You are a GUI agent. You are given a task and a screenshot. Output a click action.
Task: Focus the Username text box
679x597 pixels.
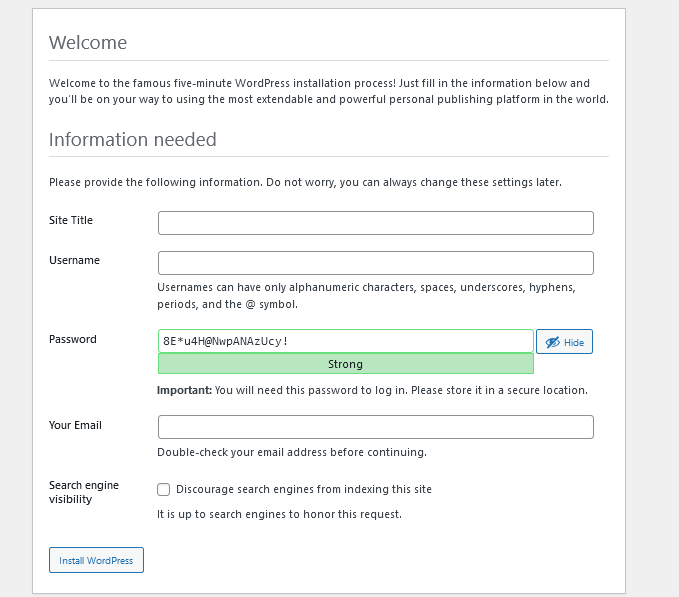coord(375,263)
